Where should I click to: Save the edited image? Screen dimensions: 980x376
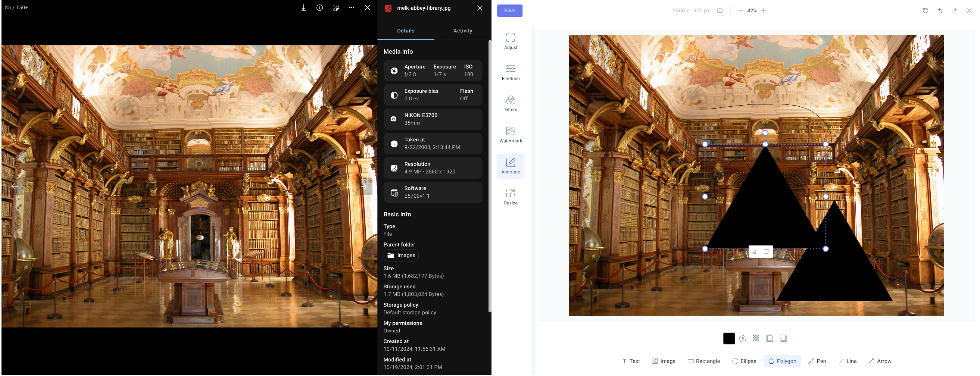click(x=509, y=10)
